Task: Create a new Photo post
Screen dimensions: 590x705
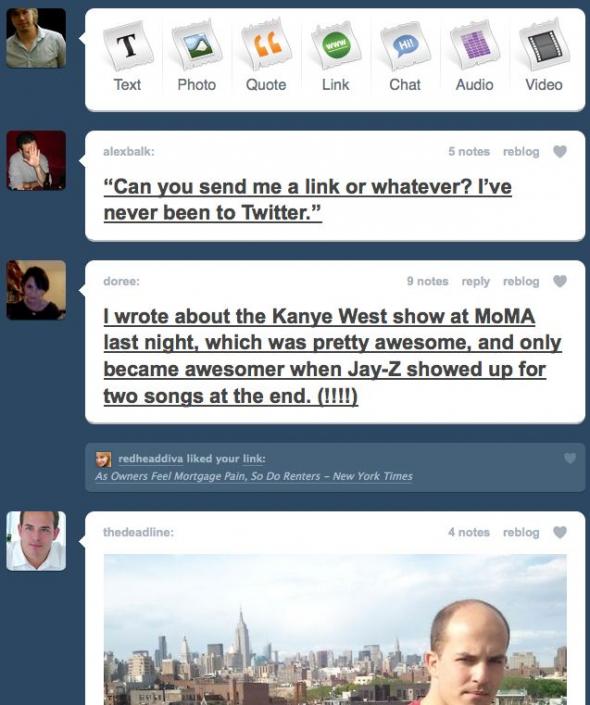Action: [x=197, y=57]
